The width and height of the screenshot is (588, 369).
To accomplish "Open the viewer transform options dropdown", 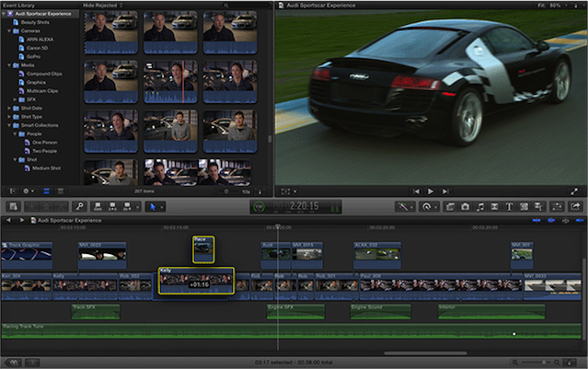I will [x=289, y=191].
